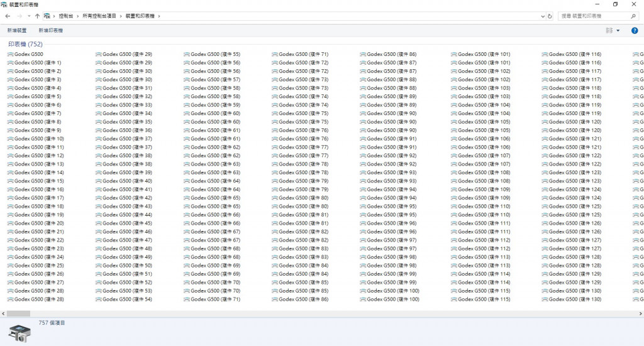Click printer icon of Godex G500 (複件 57)
The height and width of the screenshot is (346, 644).
187,80
